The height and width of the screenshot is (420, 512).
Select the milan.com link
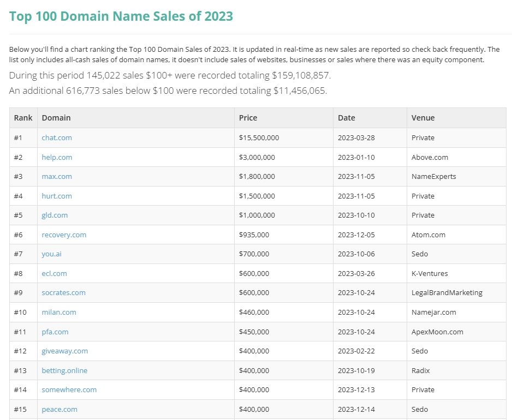pos(59,313)
